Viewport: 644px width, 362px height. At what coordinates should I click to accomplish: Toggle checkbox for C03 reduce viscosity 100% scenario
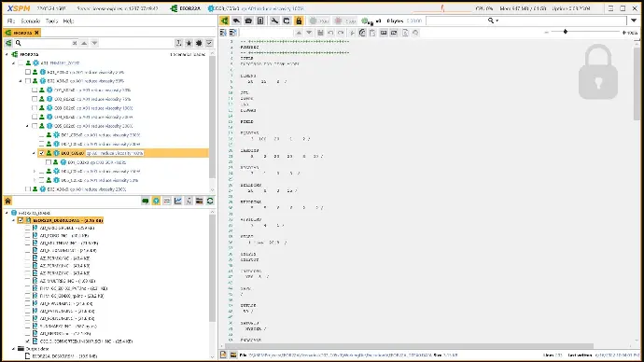point(35,108)
